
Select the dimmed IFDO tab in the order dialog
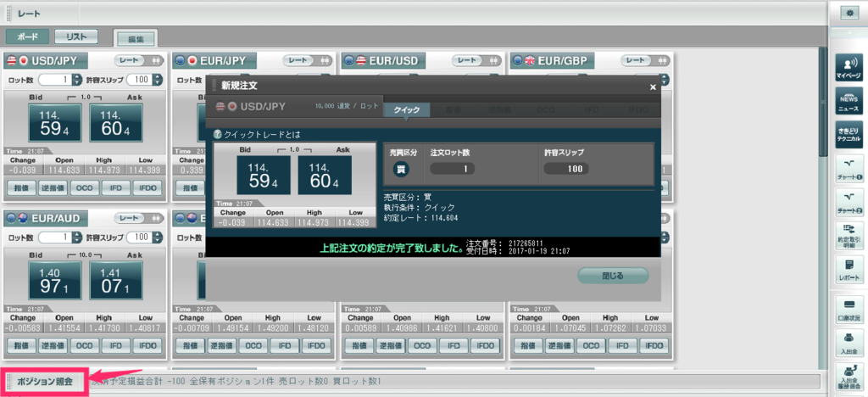click(x=638, y=109)
